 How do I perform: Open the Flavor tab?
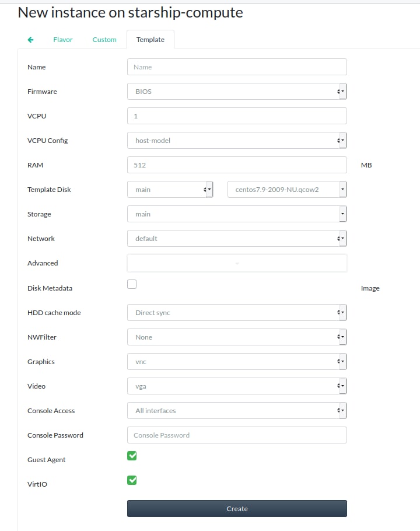(x=63, y=40)
